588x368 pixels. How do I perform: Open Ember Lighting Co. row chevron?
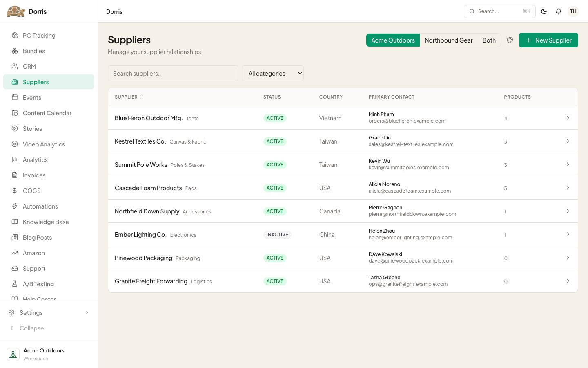(568, 235)
